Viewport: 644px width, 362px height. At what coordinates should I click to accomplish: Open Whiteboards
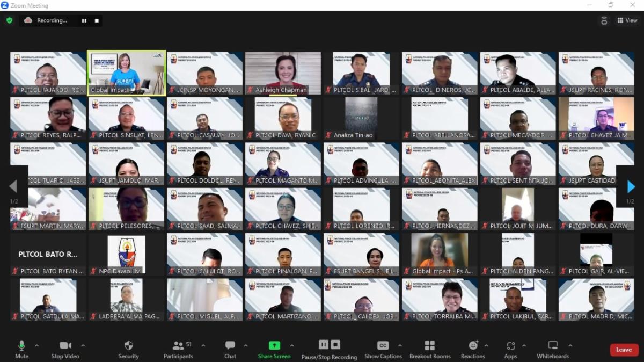click(553, 349)
